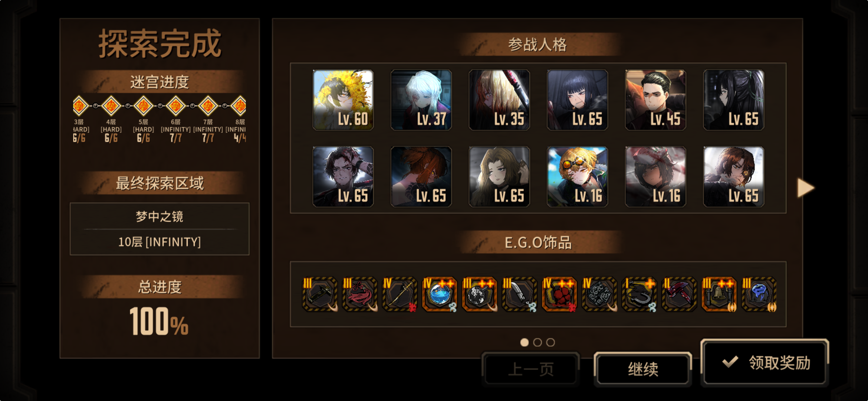
Task: Select the golden bell E.G.O gift icon
Action: tap(719, 294)
